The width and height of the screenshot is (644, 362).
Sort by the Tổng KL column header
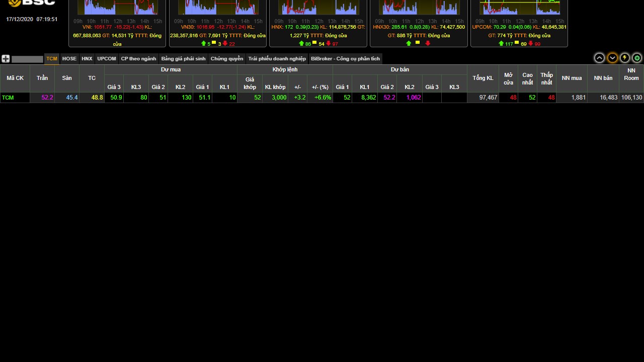pyautogui.click(x=483, y=78)
